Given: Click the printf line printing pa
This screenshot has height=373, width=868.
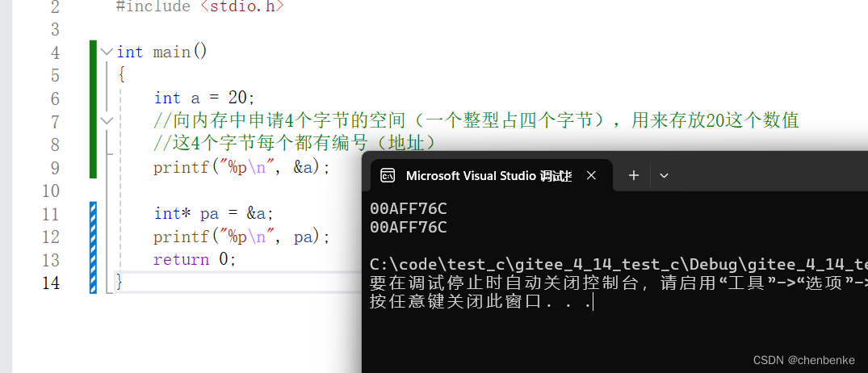Looking at the screenshot, I should 242,237.
